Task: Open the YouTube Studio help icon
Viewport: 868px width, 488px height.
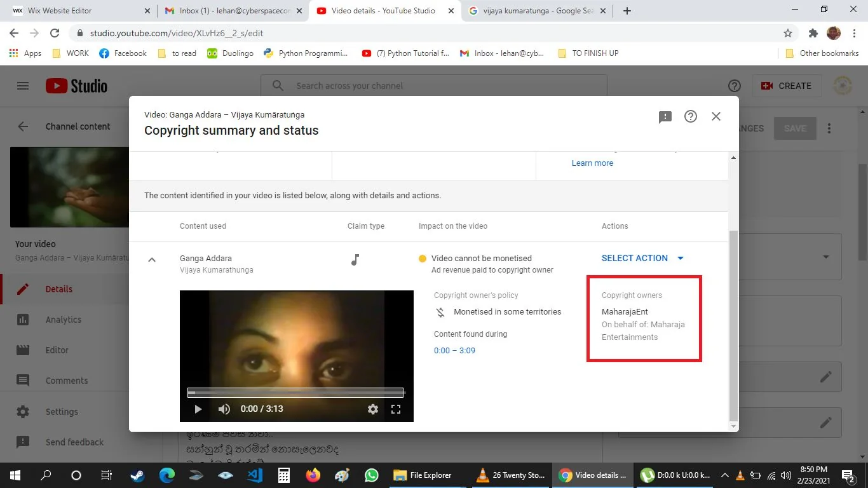Action: click(734, 86)
